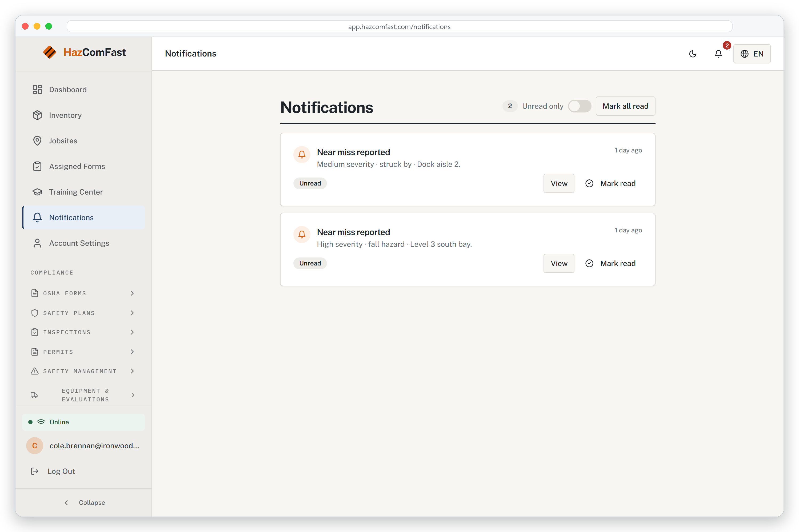Viewport: 799px width, 532px height.
Task: Open the Jobsites page
Action: (x=83, y=141)
